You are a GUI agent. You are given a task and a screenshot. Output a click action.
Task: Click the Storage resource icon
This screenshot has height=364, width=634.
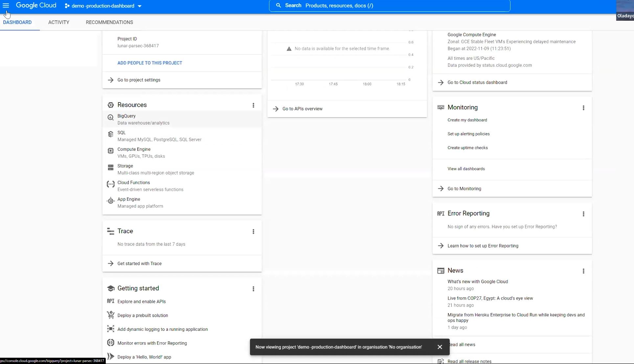[x=111, y=168]
